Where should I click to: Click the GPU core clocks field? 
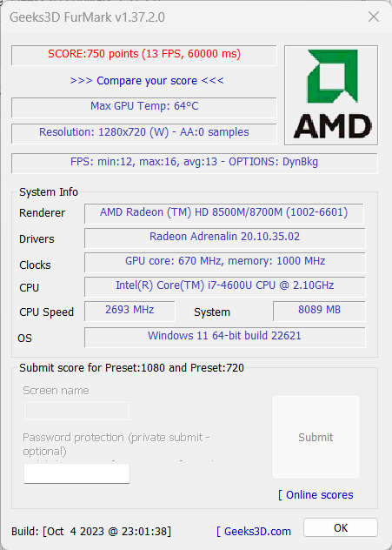tap(224, 262)
